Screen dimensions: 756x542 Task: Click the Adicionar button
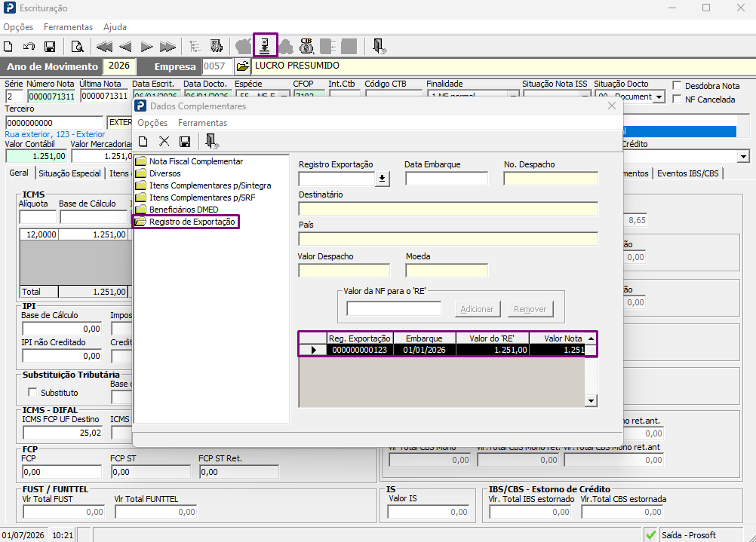click(x=477, y=309)
